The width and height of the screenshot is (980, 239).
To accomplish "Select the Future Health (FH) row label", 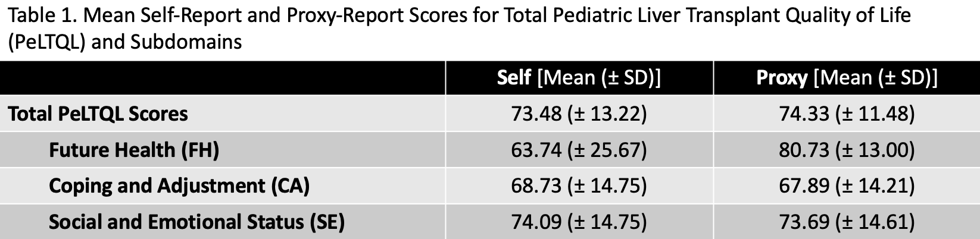I will 134,150.
